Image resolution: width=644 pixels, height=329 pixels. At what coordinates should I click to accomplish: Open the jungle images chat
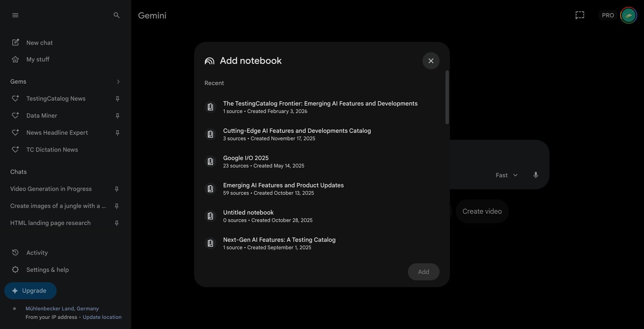(65, 206)
